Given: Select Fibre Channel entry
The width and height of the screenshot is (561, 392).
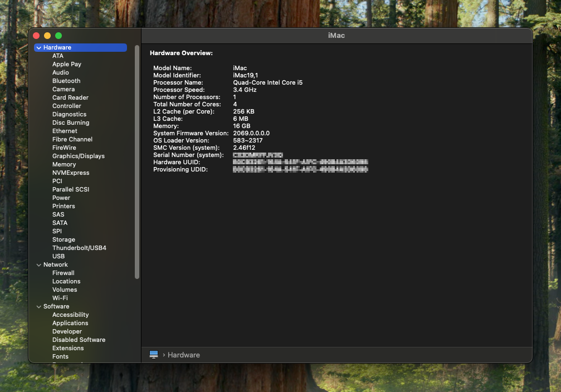Looking at the screenshot, I should 72,139.
